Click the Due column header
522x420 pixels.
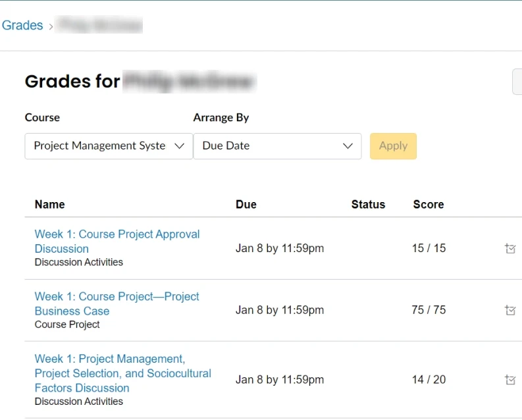click(x=246, y=205)
